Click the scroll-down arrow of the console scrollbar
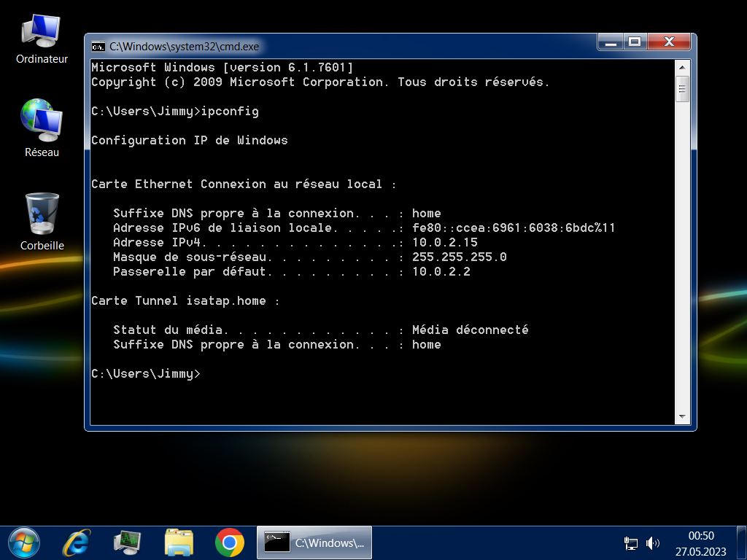The width and height of the screenshot is (747, 560). (682, 416)
